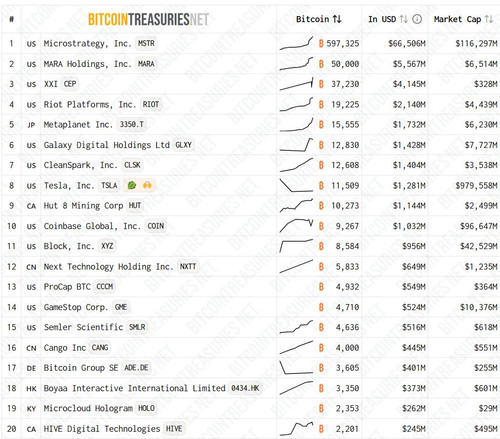Click the CCCM ticker badge

pyautogui.click(x=105, y=287)
